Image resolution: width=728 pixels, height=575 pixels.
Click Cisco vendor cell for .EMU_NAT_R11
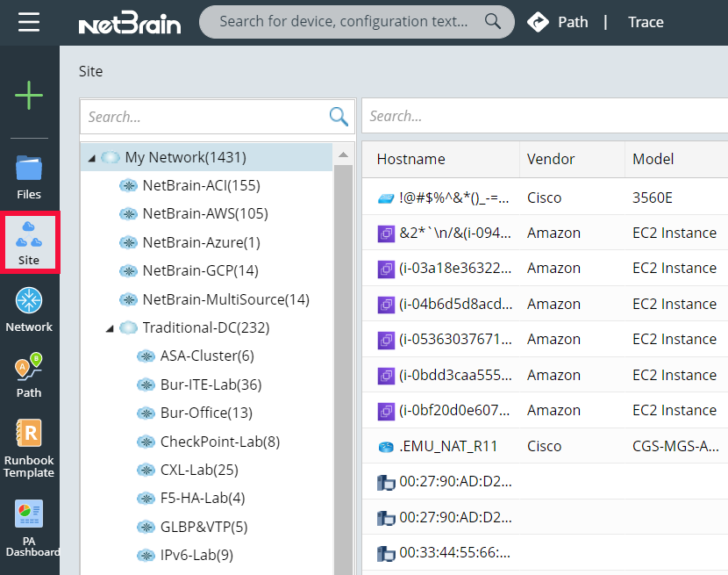click(x=544, y=446)
